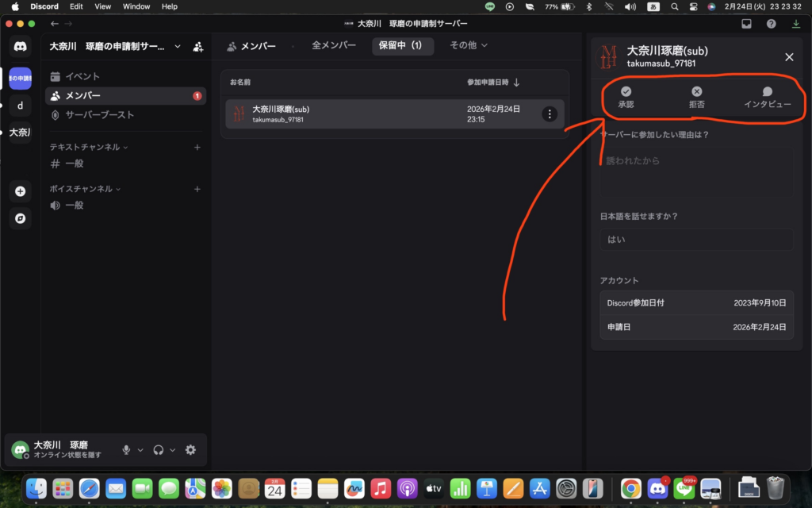This screenshot has height=508, width=812.
Task: Toggle microphone mute in user panel
Action: coord(126,450)
